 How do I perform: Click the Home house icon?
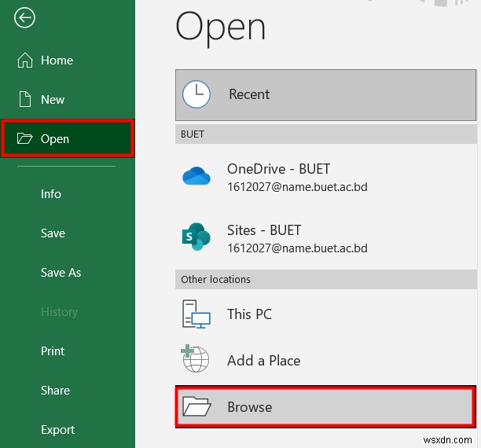tap(25, 61)
